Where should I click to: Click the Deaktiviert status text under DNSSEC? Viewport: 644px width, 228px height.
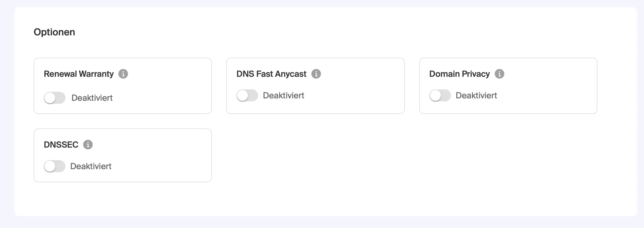[91, 166]
